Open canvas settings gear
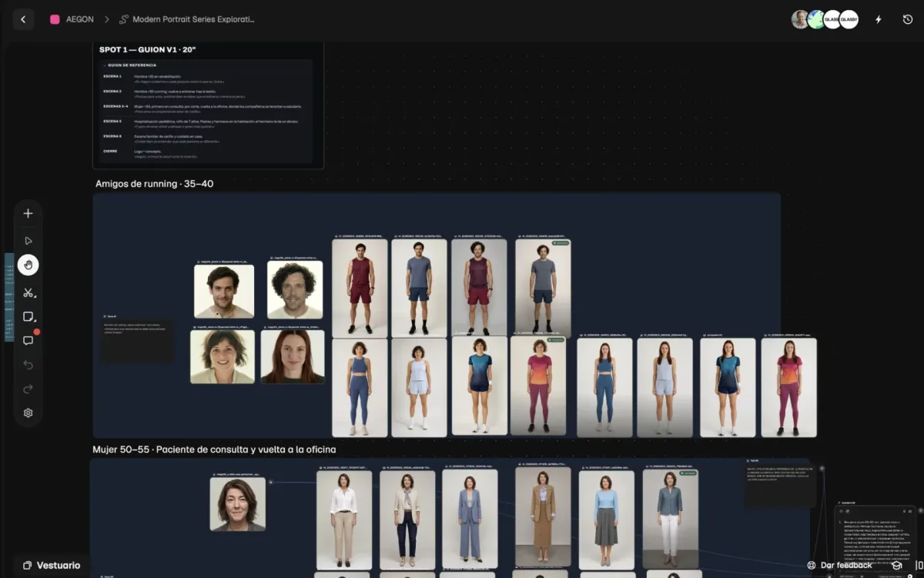The height and width of the screenshot is (578, 924). pyautogui.click(x=28, y=413)
